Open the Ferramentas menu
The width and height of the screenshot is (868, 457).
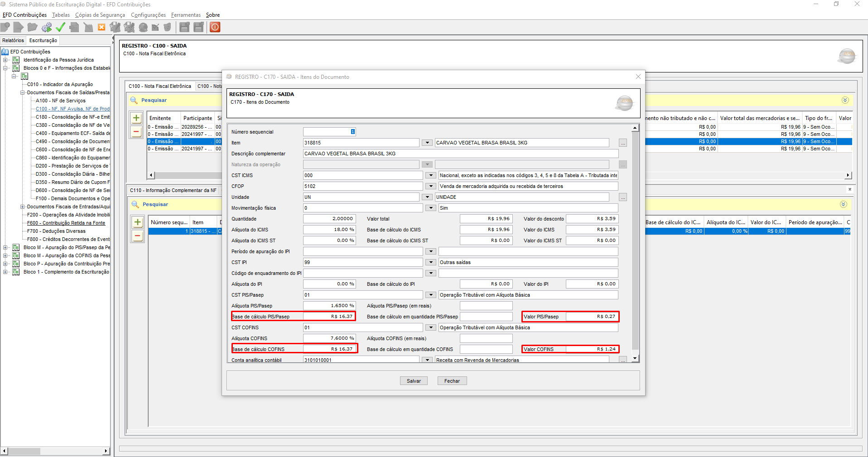pyautogui.click(x=186, y=15)
